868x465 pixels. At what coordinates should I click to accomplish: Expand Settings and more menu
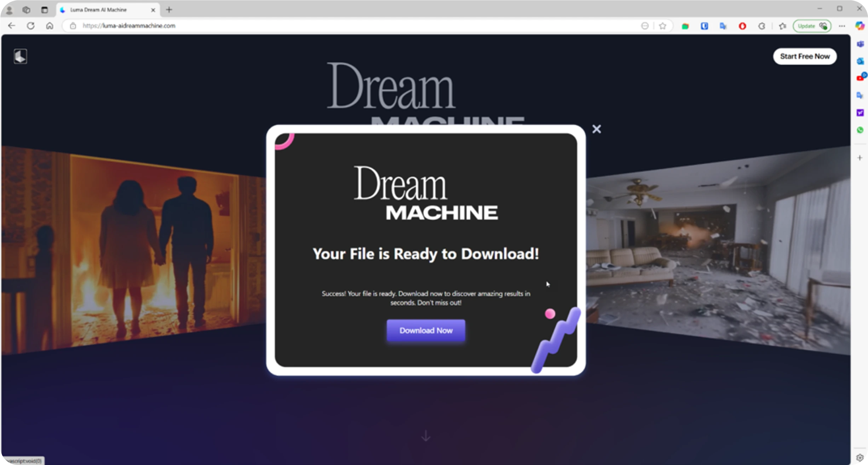click(x=842, y=26)
